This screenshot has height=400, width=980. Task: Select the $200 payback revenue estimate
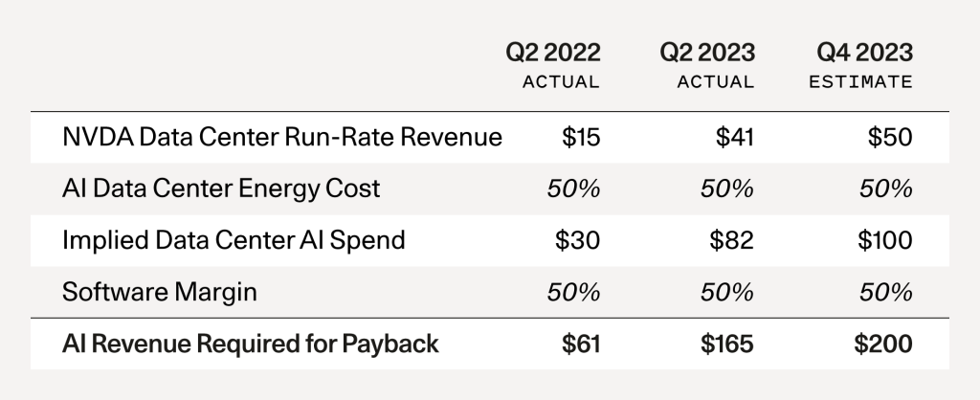[883, 344]
